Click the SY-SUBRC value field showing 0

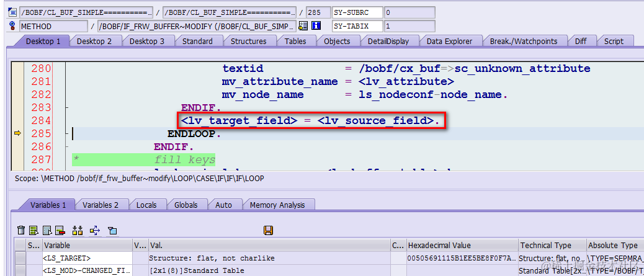pyautogui.click(x=409, y=12)
